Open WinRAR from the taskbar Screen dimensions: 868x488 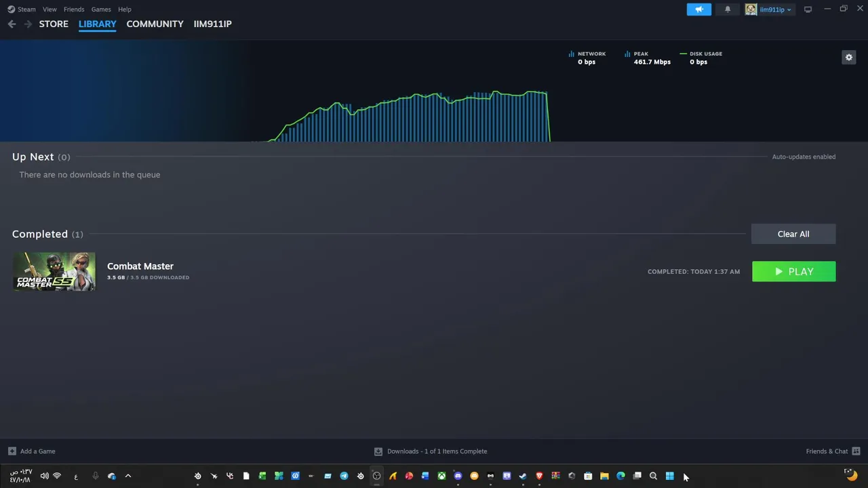pos(555,476)
